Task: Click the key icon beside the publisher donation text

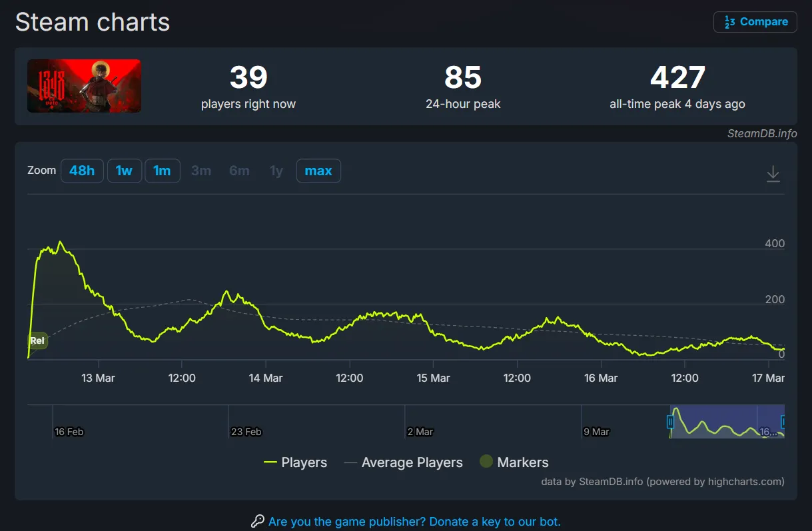Action: pyautogui.click(x=258, y=522)
